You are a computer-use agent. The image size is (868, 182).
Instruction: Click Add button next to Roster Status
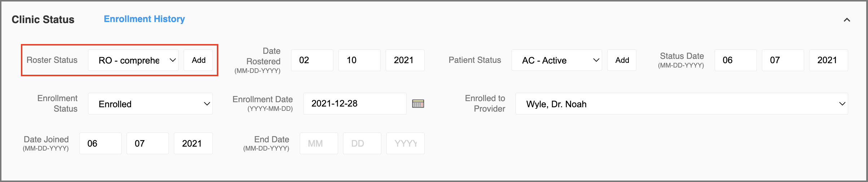[198, 60]
